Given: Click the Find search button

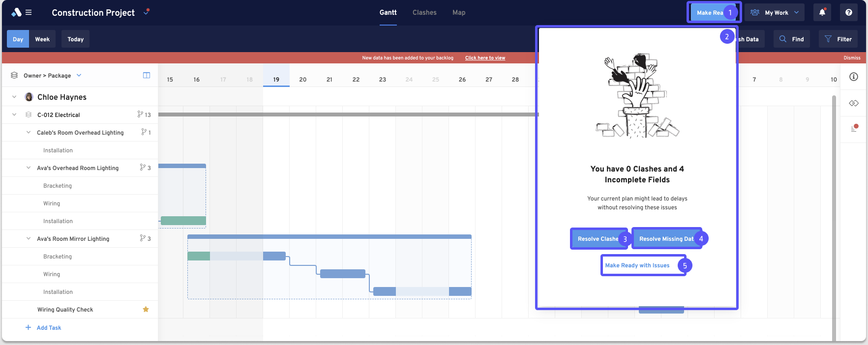Looking at the screenshot, I should [x=791, y=39].
